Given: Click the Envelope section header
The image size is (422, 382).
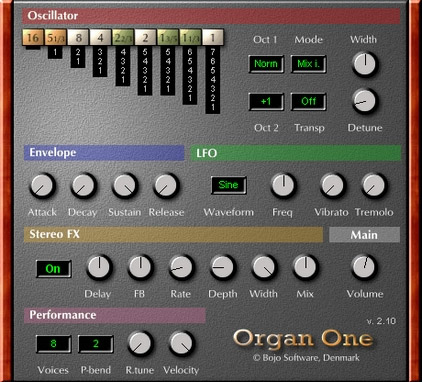Looking at the screenshot, I should click(x=104, y=153).
